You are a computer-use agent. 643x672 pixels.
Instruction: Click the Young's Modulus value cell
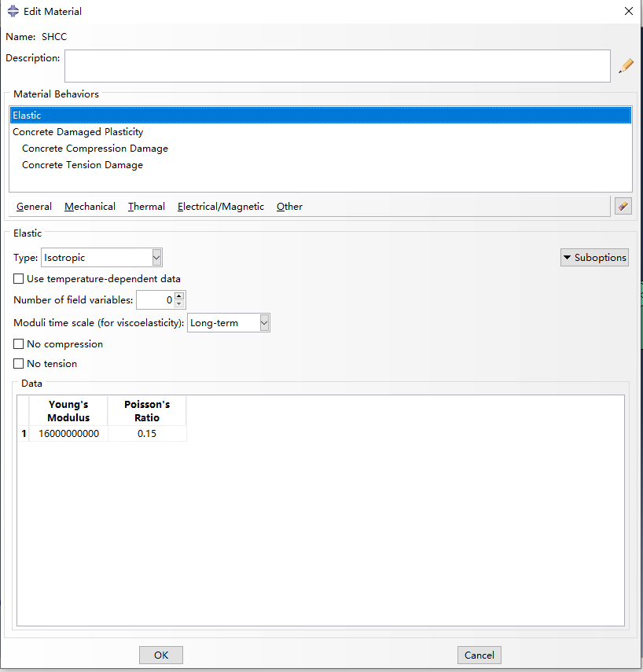click(68, 434)
